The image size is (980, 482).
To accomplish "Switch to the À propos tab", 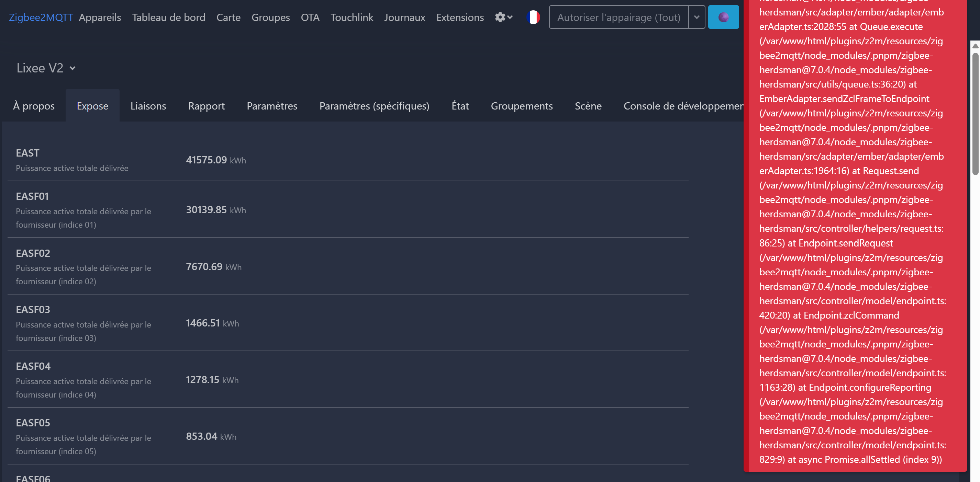I will [x=33, y=106].
